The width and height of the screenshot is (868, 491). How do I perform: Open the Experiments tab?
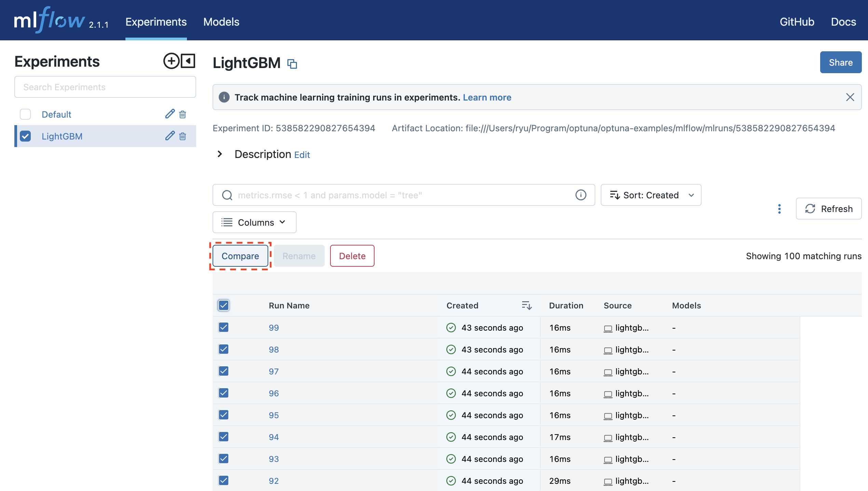click(x=156, y=22)
